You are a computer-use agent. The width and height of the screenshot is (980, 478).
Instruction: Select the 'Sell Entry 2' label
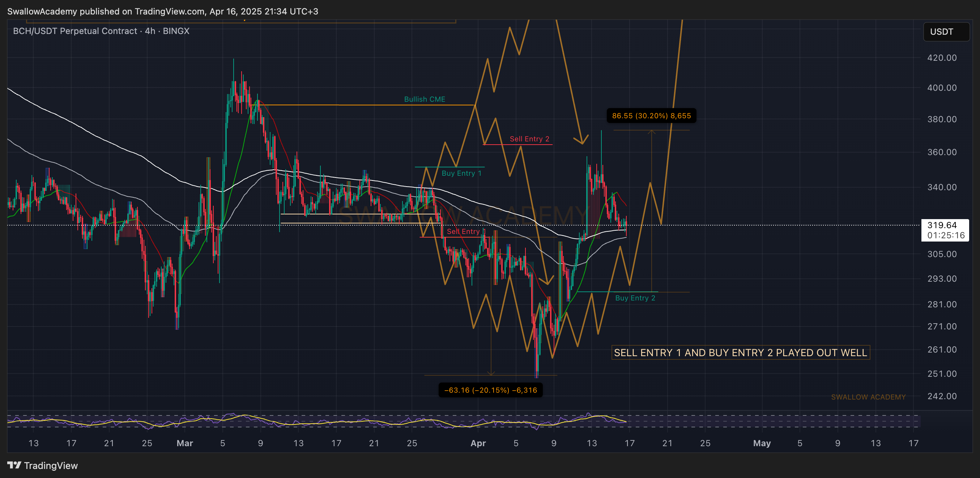coord(529,139)
